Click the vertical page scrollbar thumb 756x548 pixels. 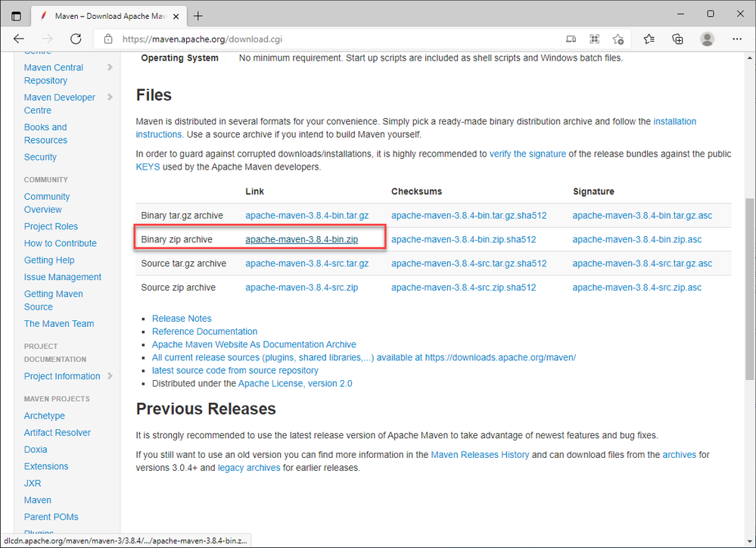[750, 288]
